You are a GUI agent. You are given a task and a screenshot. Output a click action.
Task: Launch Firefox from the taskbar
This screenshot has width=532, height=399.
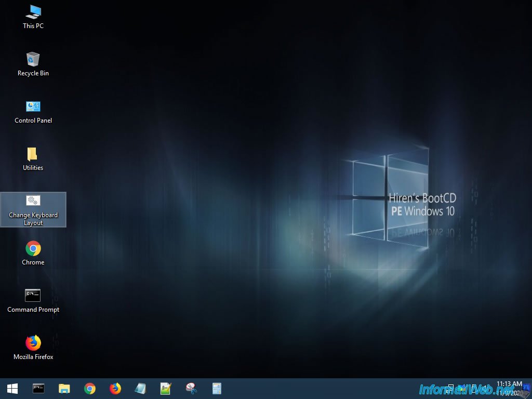[x=115, y=389]
